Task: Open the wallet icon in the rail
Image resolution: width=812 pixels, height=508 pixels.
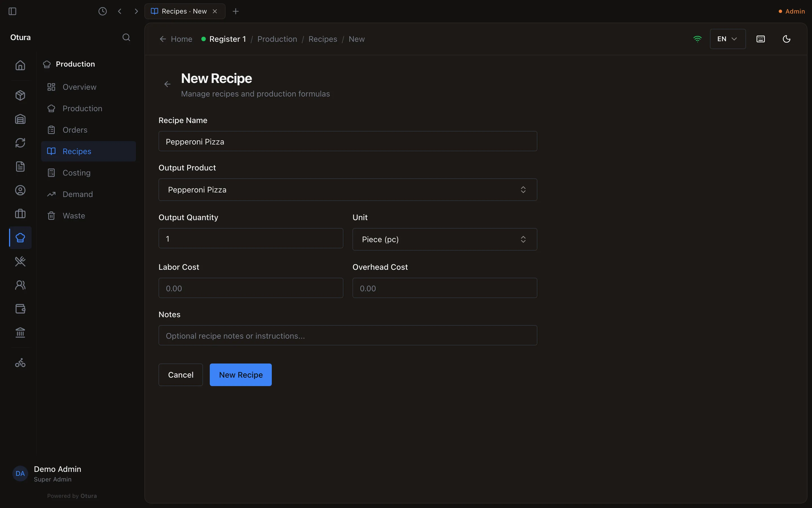Action: pos(20,309)
